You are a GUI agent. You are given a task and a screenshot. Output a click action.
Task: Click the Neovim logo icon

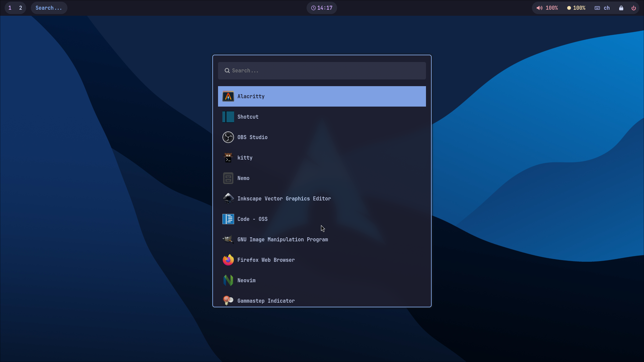[x=228, y=281]
